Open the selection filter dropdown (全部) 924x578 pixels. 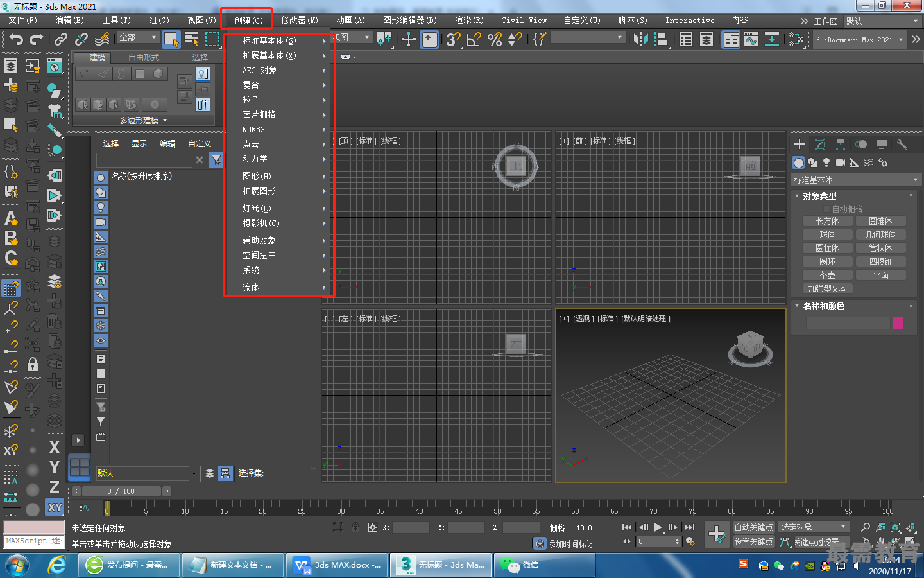click(x=138, y=38)
